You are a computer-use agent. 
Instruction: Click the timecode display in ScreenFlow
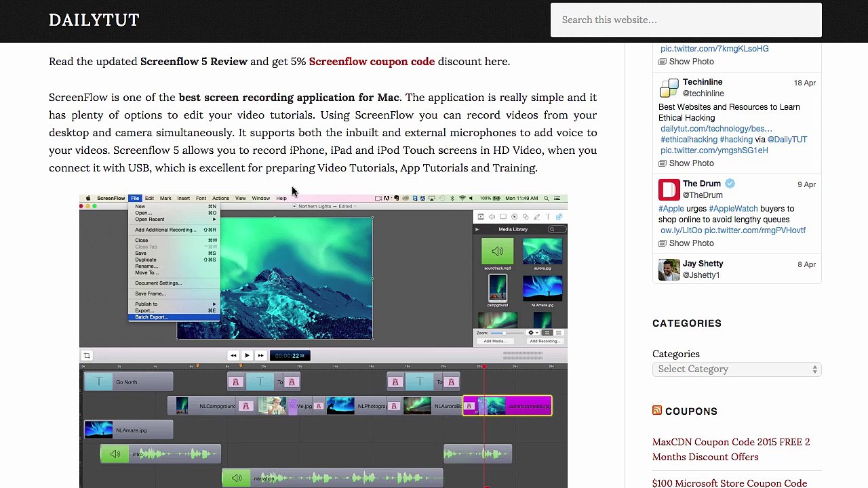click(x=290, y=355)
